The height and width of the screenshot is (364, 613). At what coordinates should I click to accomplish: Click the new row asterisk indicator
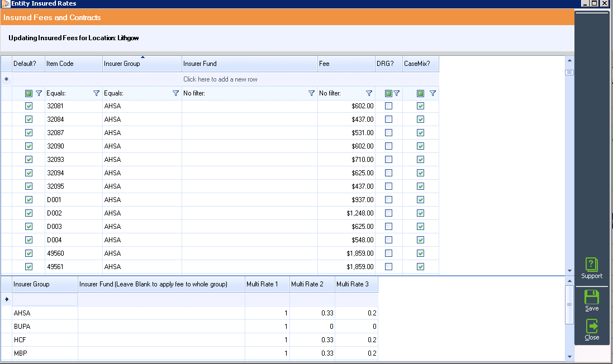pyautogui.click(x=6, y=79)
